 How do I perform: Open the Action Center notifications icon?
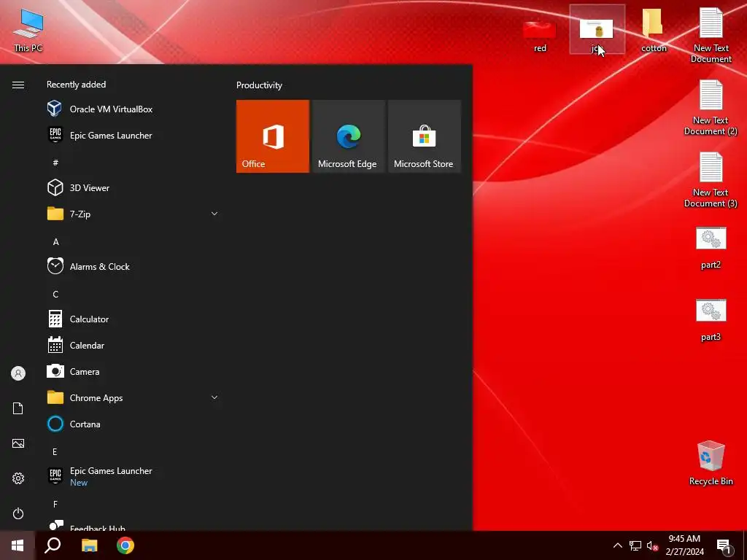coord(724,546)
